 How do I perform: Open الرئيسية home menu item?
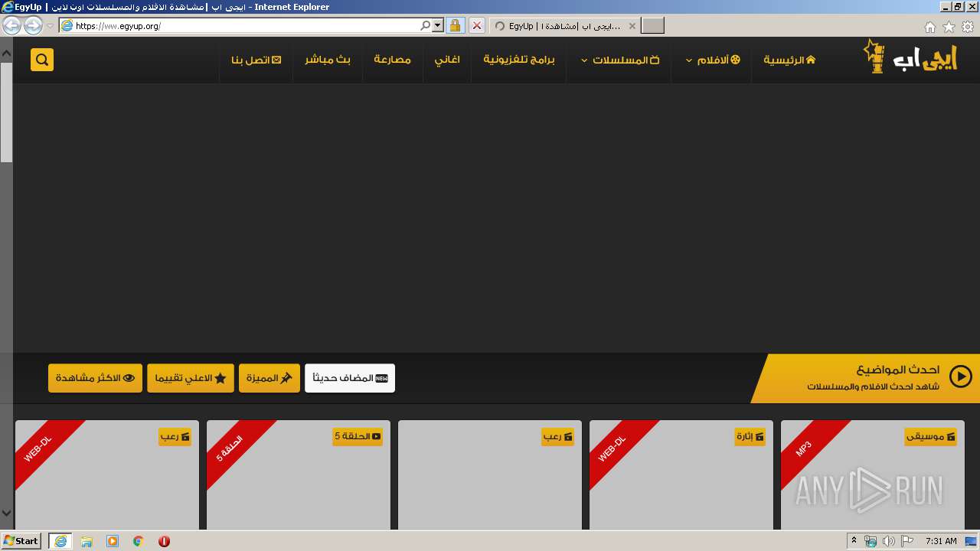coord(789,60)
